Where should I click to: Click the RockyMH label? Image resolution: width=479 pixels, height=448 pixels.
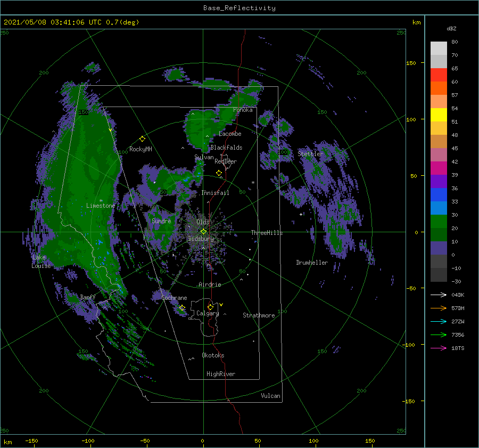[141, 149]
